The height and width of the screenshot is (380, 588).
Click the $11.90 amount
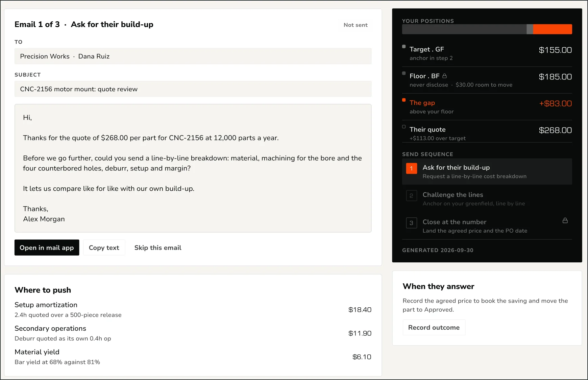point(360,333)
